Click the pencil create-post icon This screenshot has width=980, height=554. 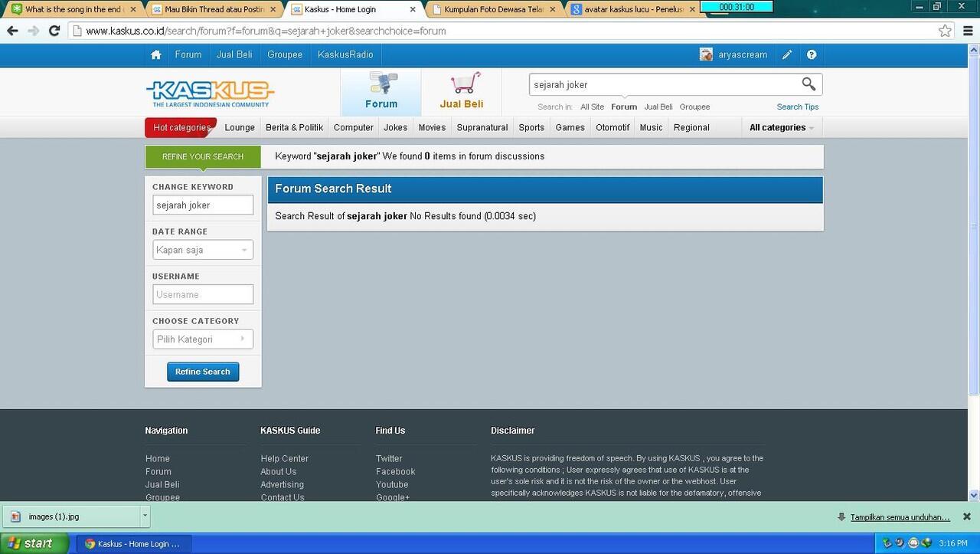click(787, 55)
